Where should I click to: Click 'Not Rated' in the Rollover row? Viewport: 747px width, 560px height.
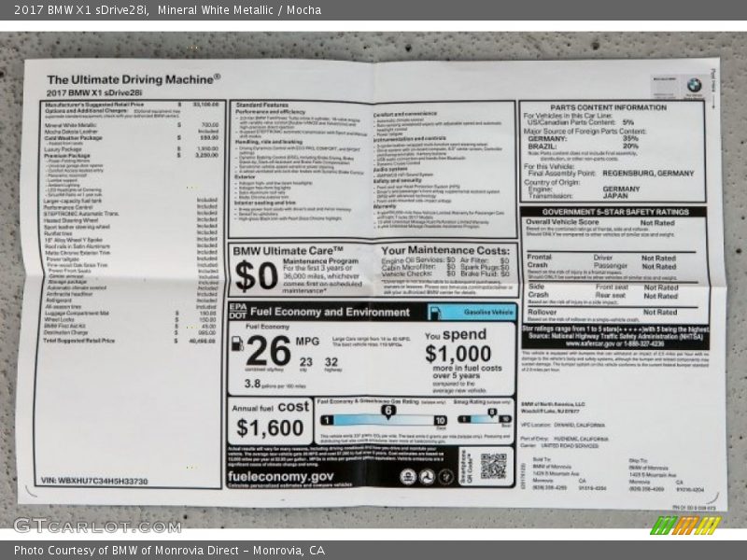pyautogui.click(x=660, y=312)
